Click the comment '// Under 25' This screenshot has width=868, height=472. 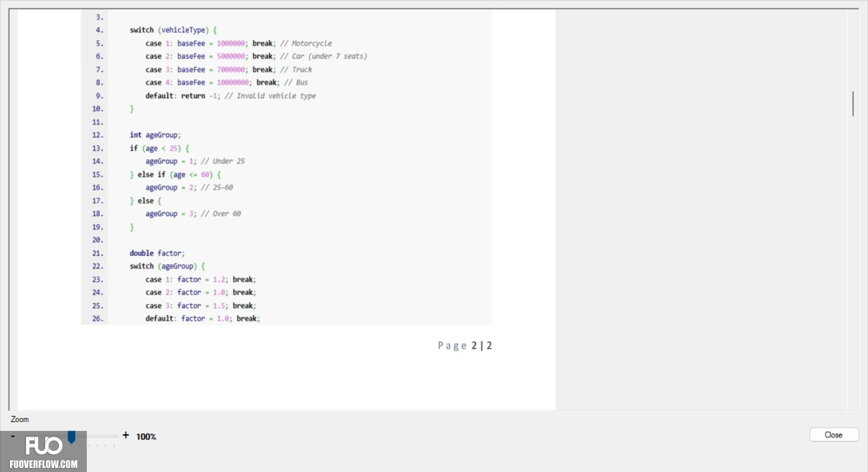pos(222,161)
